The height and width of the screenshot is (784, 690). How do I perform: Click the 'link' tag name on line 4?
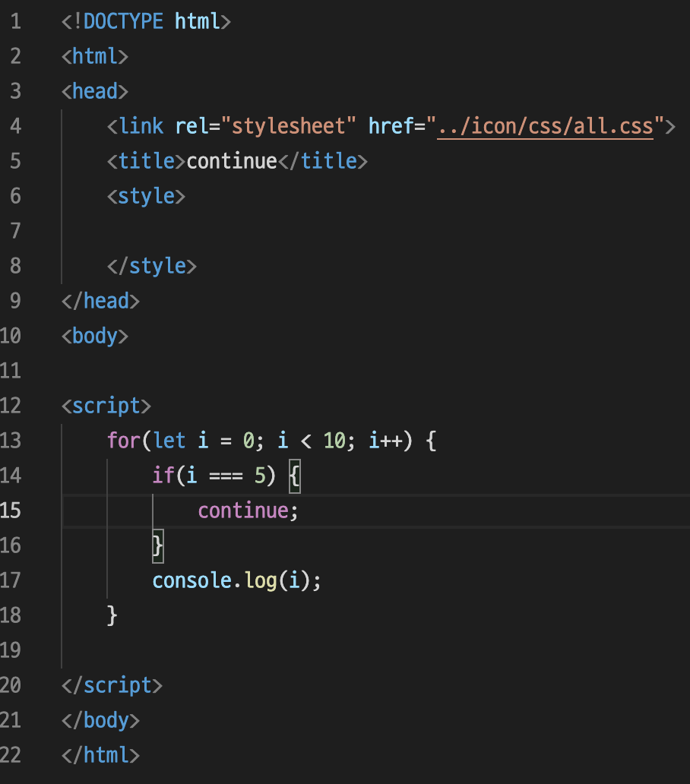(141, 126)
